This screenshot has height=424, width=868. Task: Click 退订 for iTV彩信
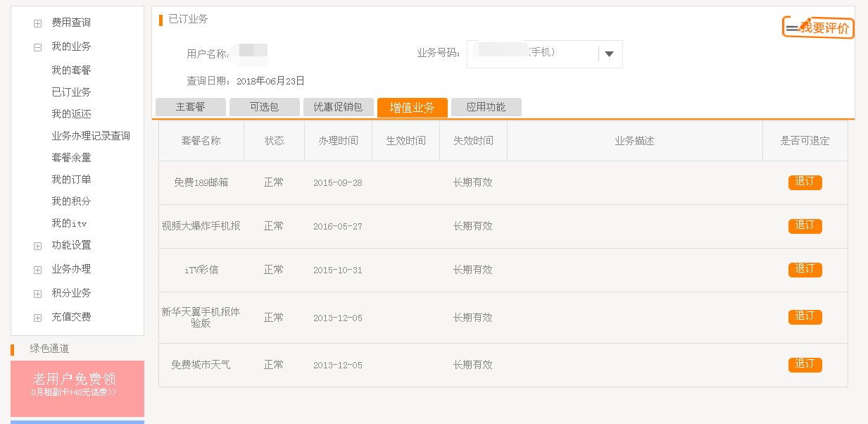click(805, 269)
